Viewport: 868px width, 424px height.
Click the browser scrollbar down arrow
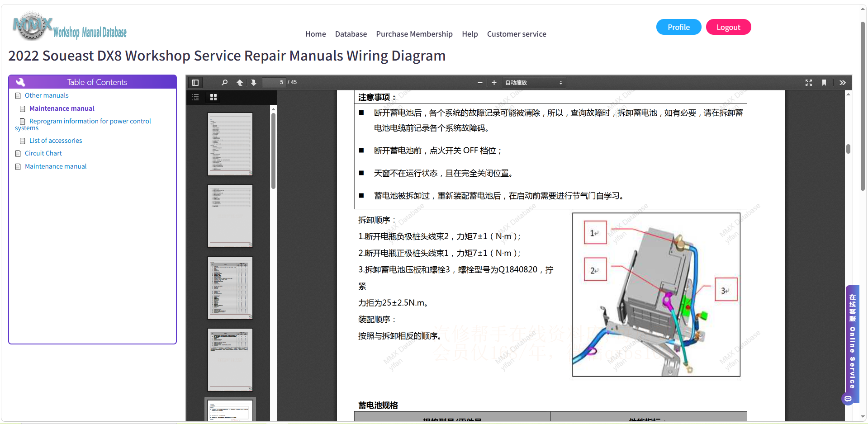pos(863,416)
